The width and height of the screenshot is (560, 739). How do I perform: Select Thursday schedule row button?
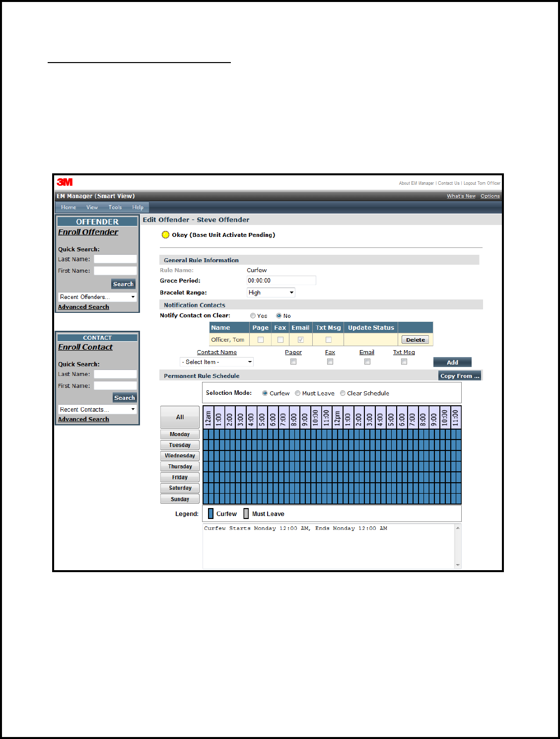(180, 466)
